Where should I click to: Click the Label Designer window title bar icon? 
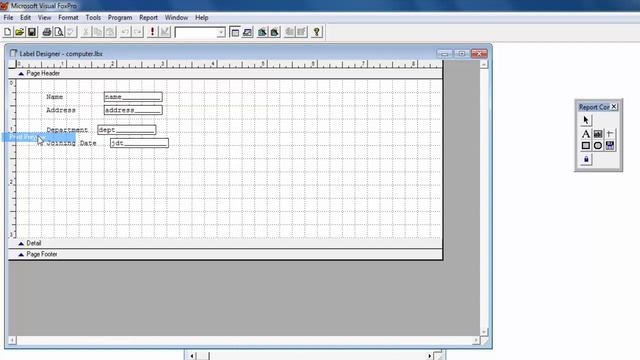pos(13,53)
